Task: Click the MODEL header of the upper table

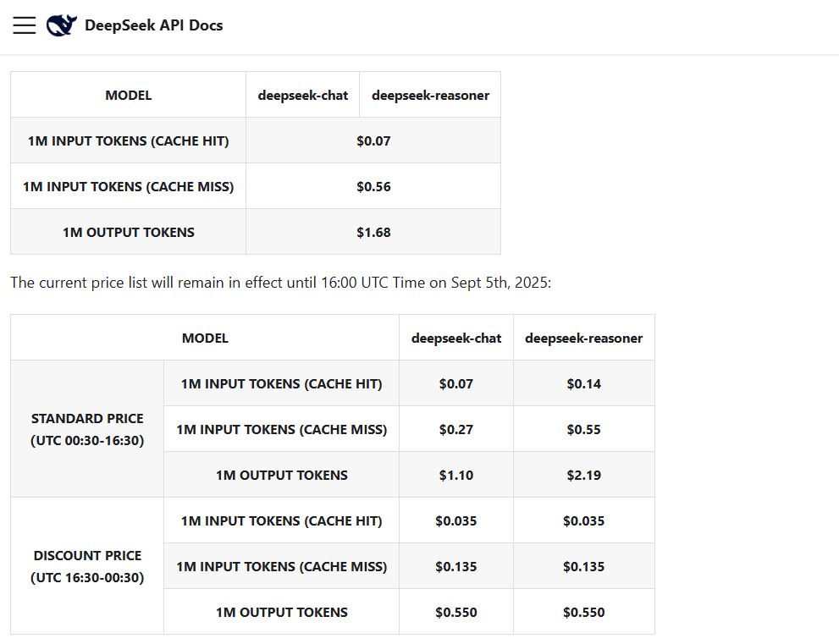Action: [128, 95]
